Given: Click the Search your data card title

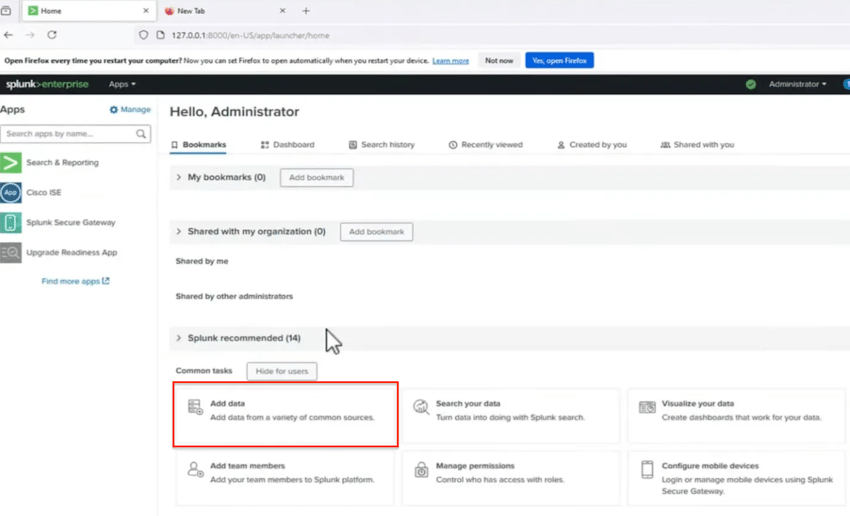Looking at the screenshot, I should click(468, 403).
